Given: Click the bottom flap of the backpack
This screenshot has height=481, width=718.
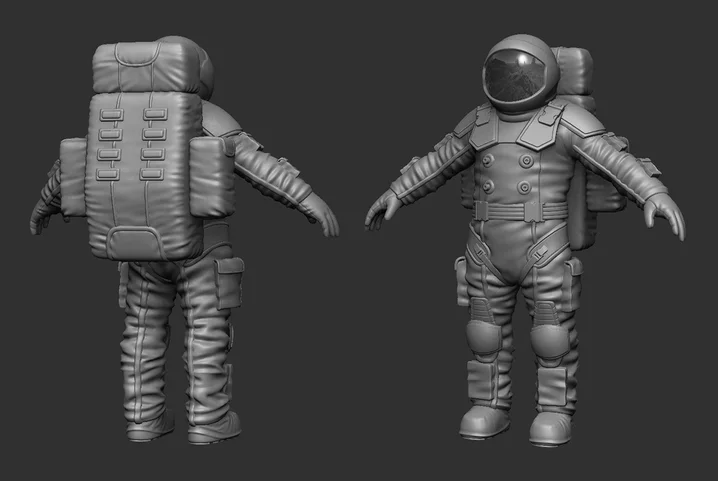Looking at the screenshot, I should [x=136, y=243].
